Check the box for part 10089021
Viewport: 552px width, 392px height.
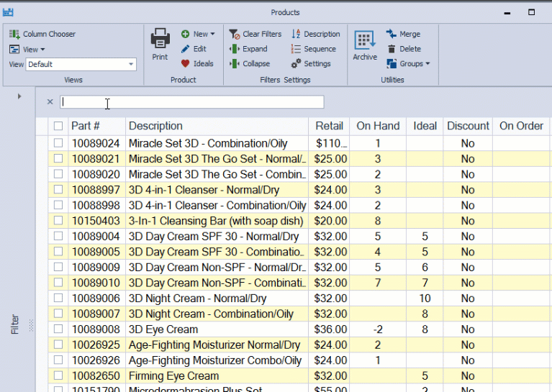click(x=58, y=158)
